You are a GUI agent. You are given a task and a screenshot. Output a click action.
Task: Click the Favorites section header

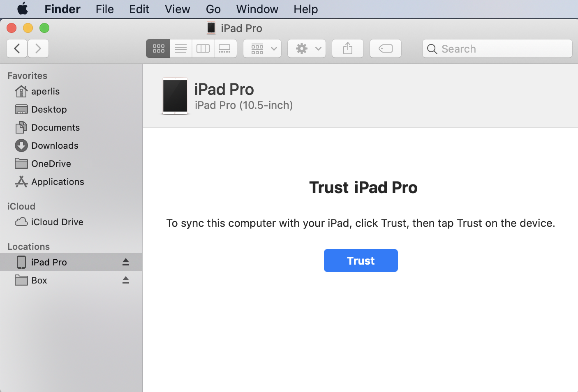click(x=27, y=76)
